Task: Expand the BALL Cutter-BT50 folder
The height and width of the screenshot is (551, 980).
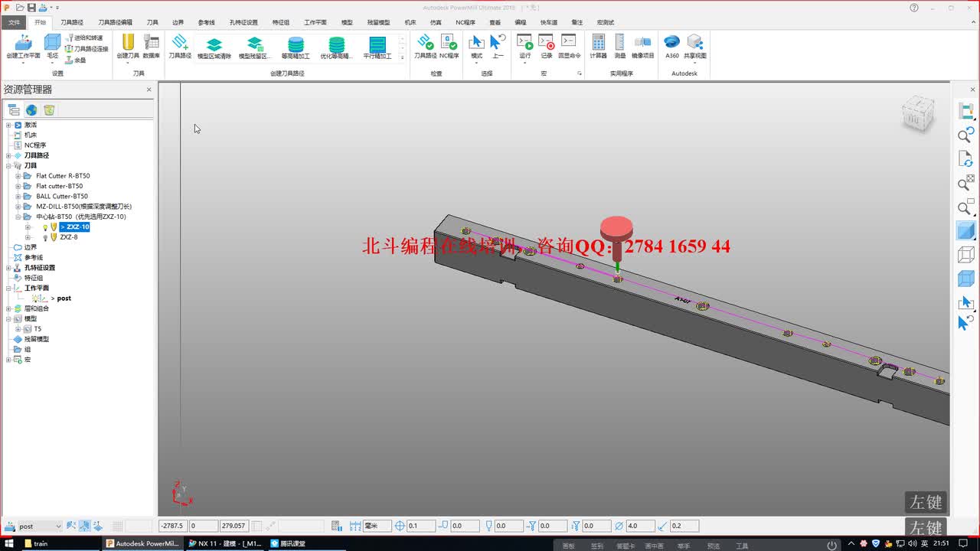Action: pos(18,197)
